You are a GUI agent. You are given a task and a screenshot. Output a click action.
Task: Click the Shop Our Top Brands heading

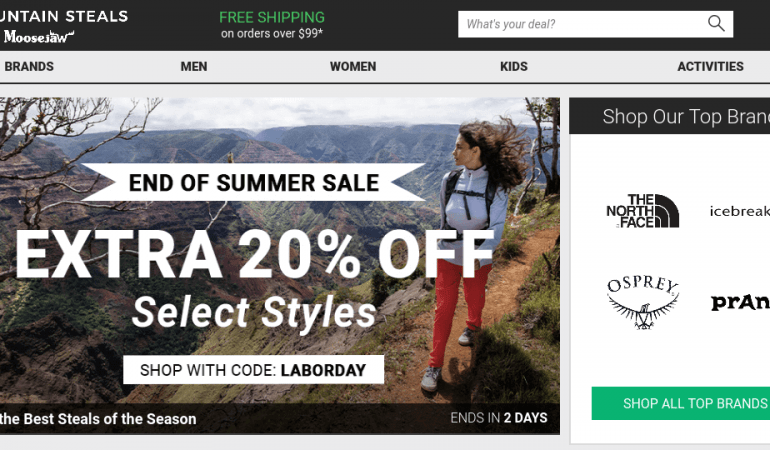[686, 116]
